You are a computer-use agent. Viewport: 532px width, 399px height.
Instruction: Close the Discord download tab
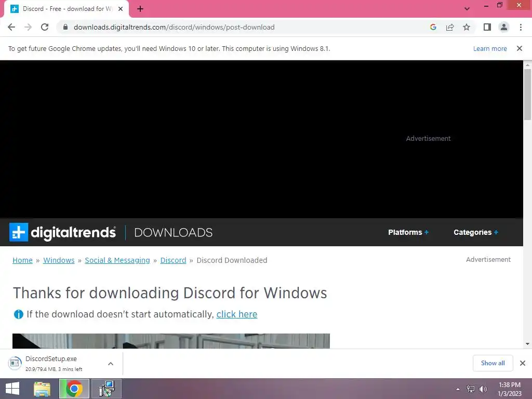121,9
